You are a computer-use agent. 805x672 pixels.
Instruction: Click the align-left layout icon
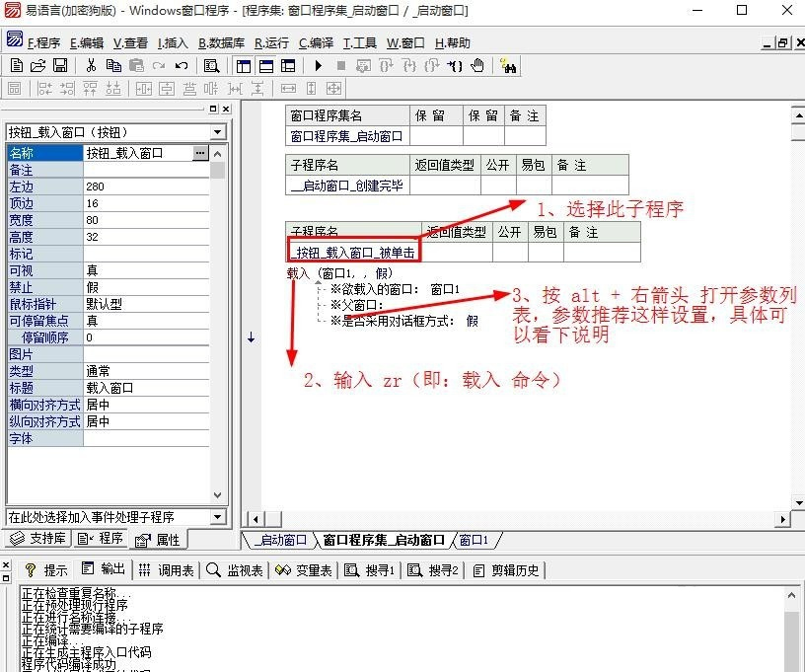(44, 89)
